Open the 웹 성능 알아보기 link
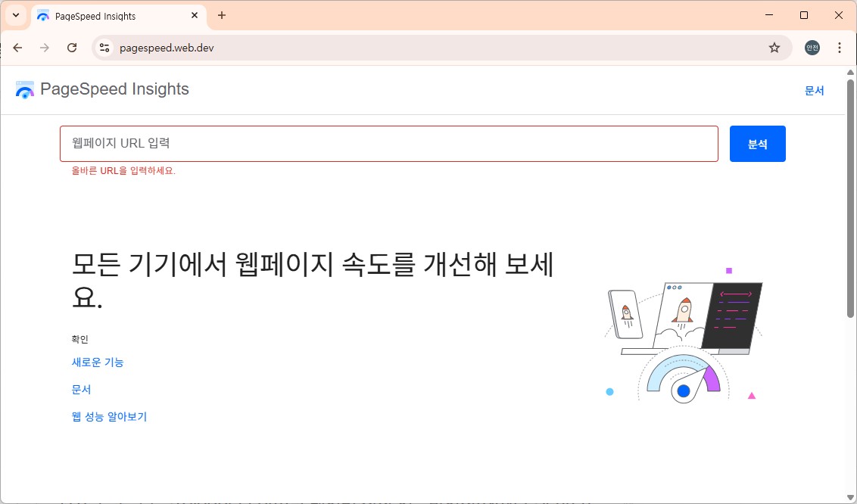The image size is (857, 504). tap(109, 416)
